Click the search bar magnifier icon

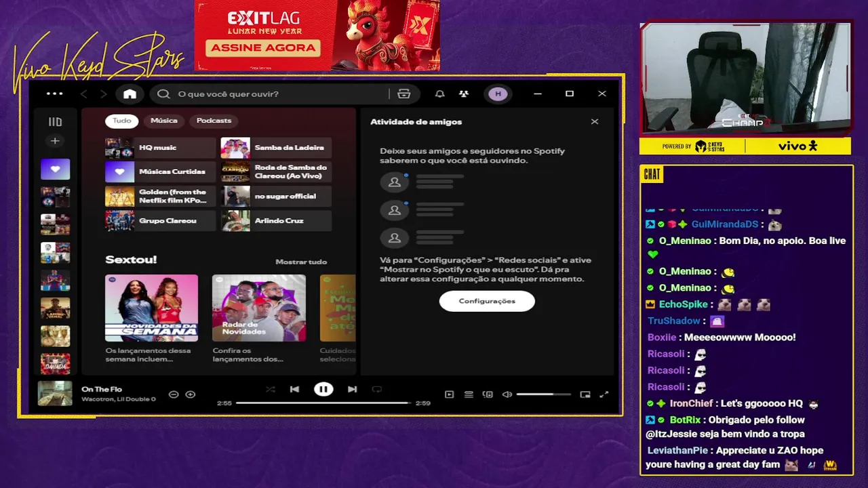(163, 94)
